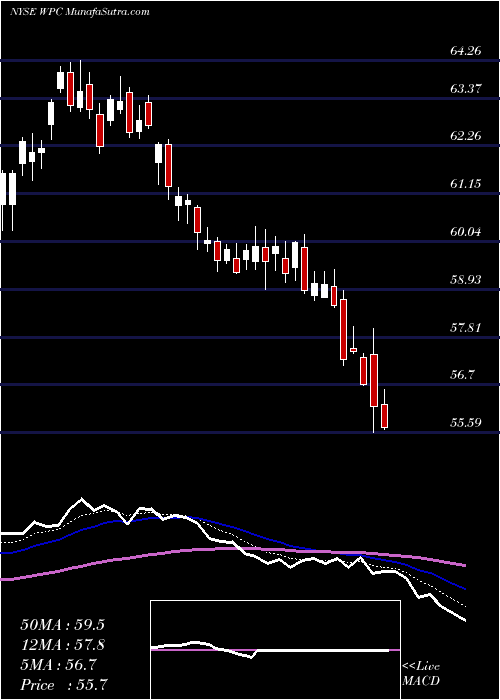Click the 50MA : 59.5 readout
Viewport: 500px width, 700px height.
pyautogui.click(x=65, y=625)
